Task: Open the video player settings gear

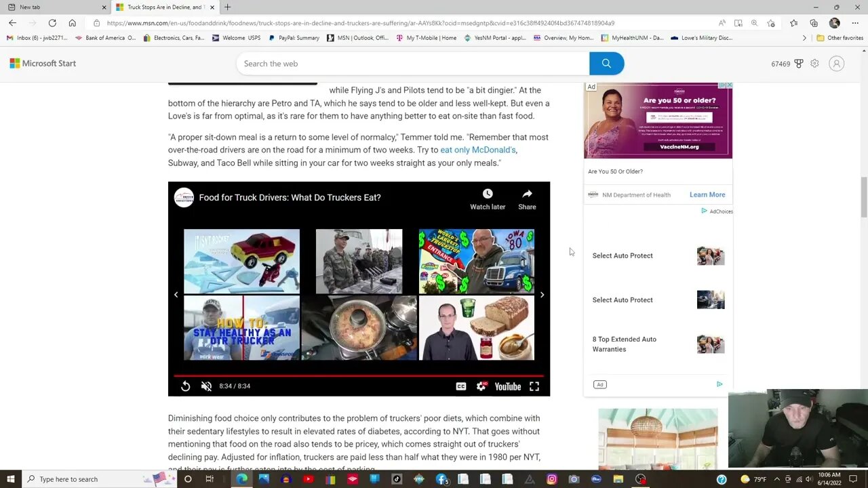Action: click(x=481, y=386)
